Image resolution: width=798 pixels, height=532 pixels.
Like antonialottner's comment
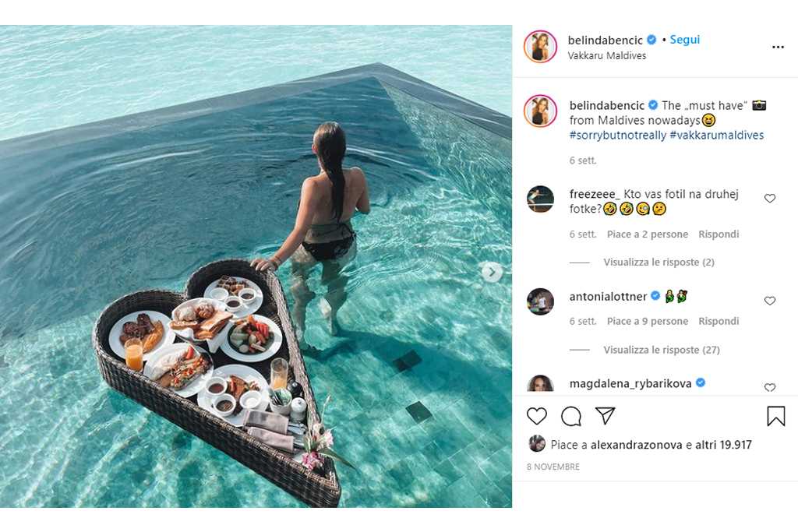click(x=770, y=301)
